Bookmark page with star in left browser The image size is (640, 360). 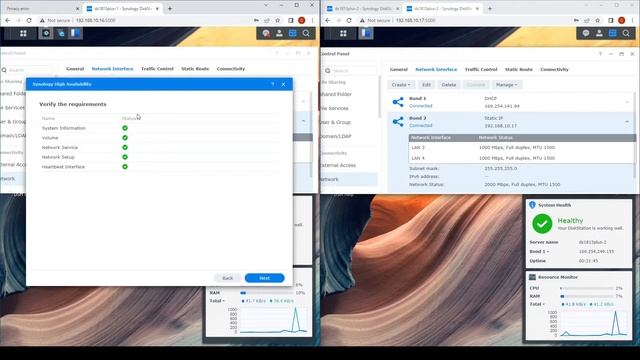pos(278,20)
